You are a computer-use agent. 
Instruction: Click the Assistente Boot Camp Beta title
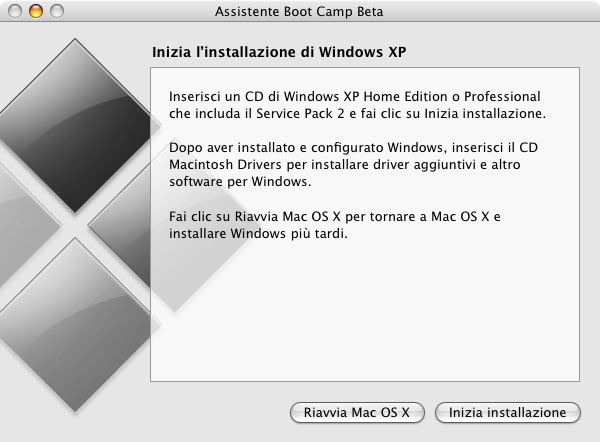pos(299,11)
